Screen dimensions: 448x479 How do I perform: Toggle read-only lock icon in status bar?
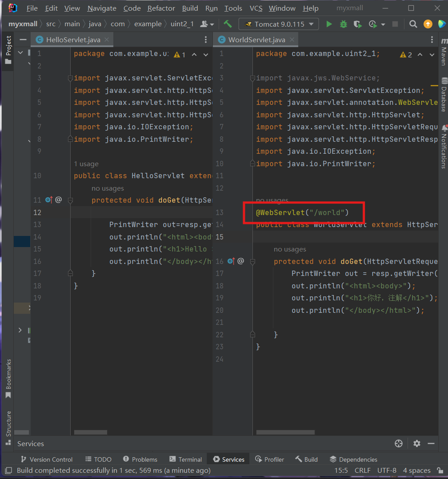(x=440, y=471)
